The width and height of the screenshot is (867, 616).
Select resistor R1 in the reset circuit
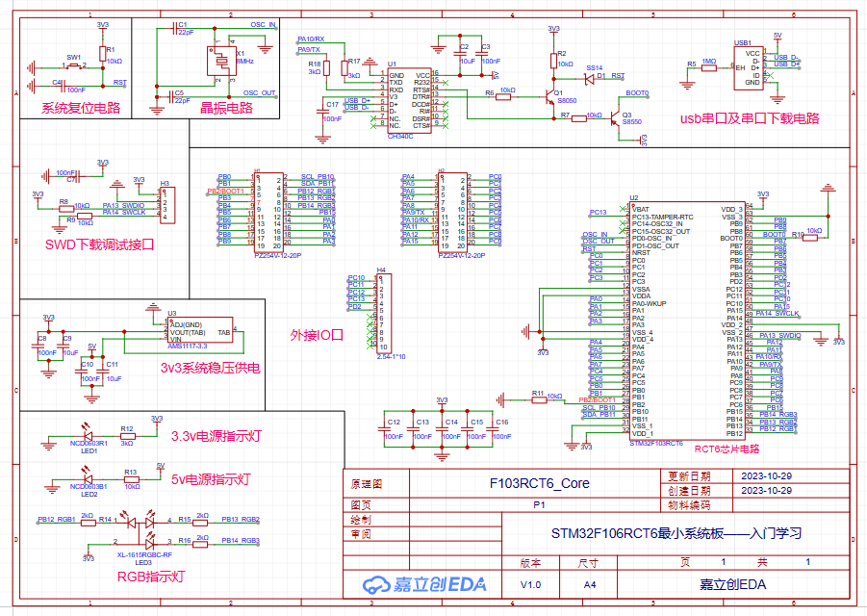tap(102, 54)
